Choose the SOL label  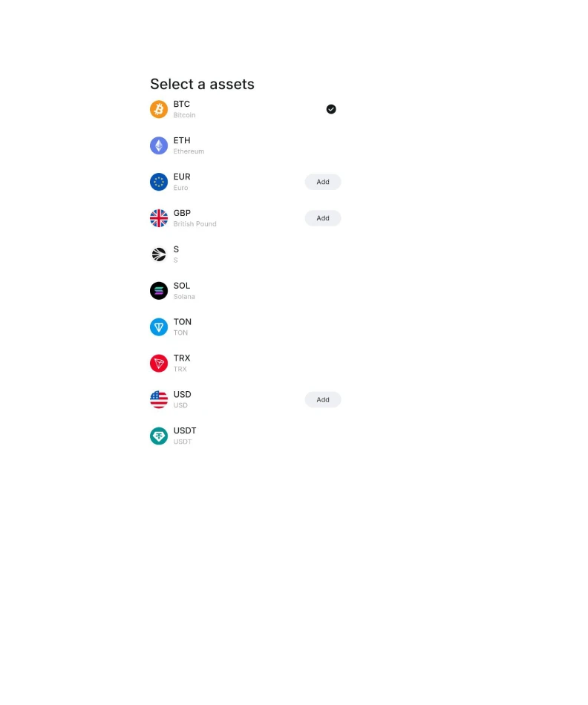tap(182, 286)
